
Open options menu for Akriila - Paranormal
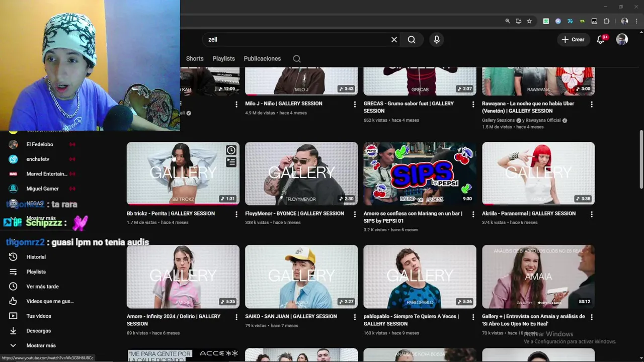[x=592, y=214]
